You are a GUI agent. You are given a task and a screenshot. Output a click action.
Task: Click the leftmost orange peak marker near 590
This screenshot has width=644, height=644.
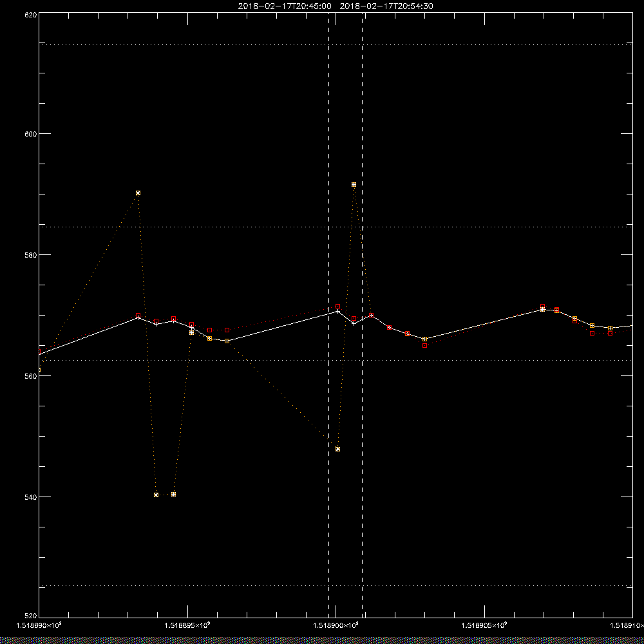click(x=138, y=193)
